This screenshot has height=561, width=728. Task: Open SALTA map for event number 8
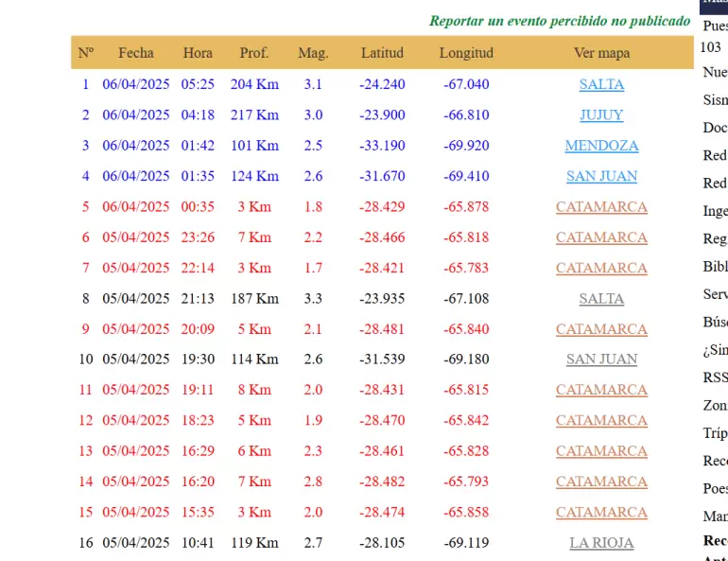pyautogui.click(x=601, y=299)
